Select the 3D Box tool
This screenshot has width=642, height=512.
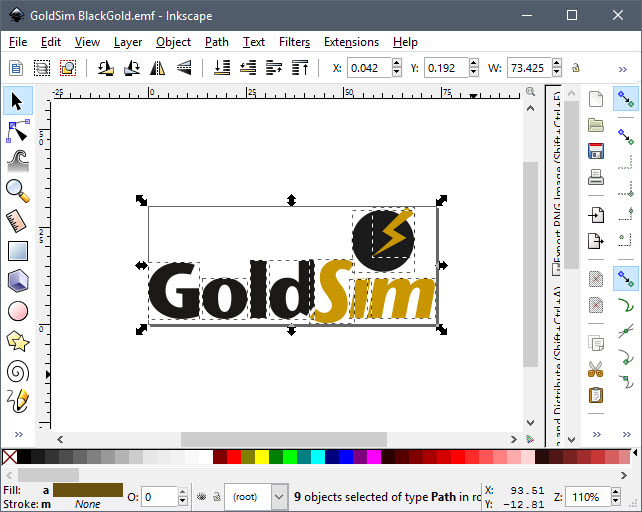click(18, 281)
